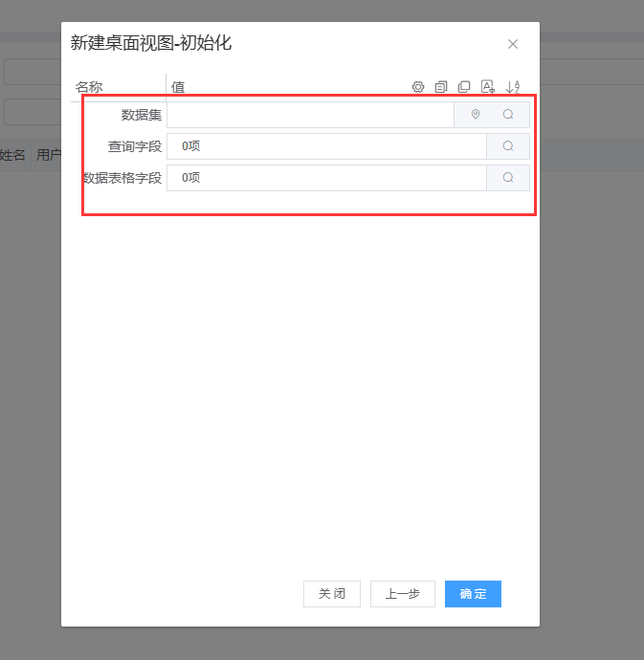Click the A-Z sort icon

(512, 87)
